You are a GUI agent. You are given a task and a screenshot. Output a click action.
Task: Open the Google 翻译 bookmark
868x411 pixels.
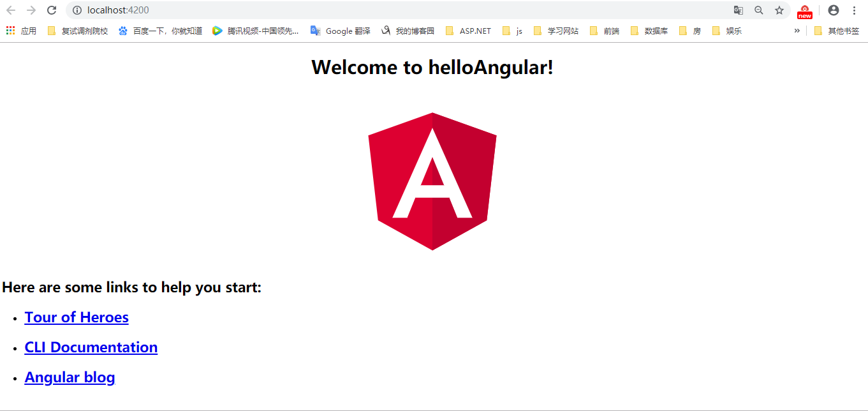[341, 31]
